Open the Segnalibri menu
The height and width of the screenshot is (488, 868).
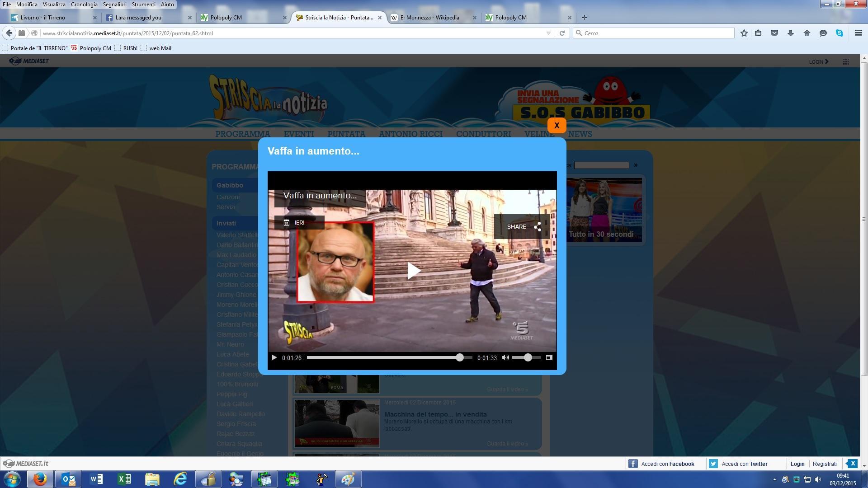tap(114, 4)
